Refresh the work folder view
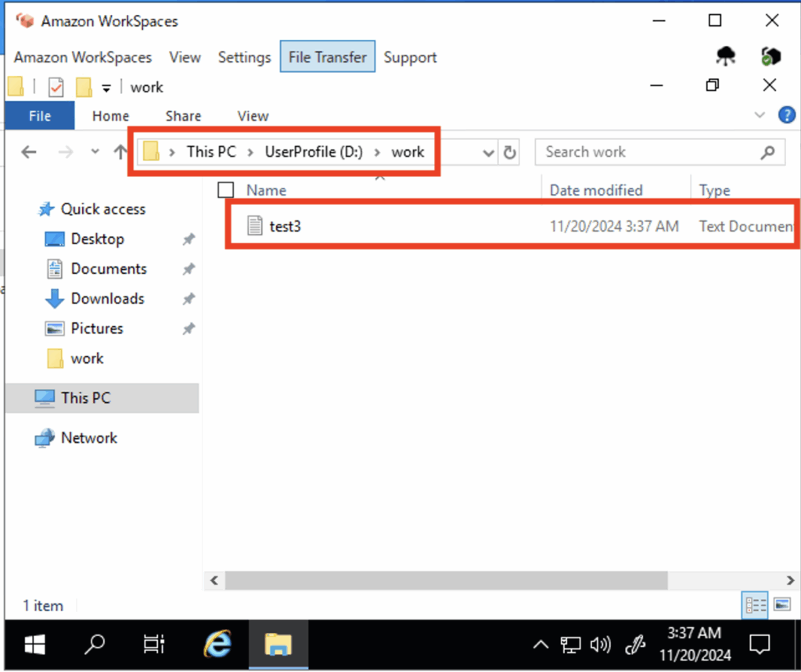Image resolution: width=801 pixels, height=672 pixels. 510,153
